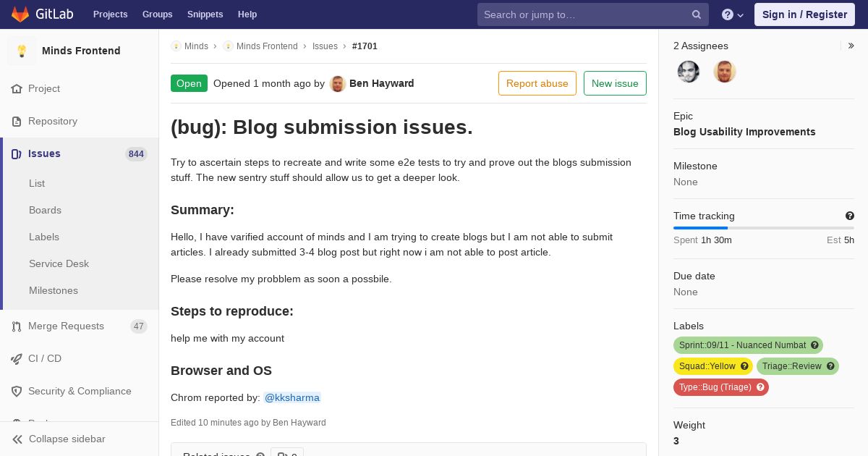Image resolution: width=868 pixels, height=456 pixels.
Task: Open time tracking help icon
Action: pyautogui.click(x=850, y=216)
